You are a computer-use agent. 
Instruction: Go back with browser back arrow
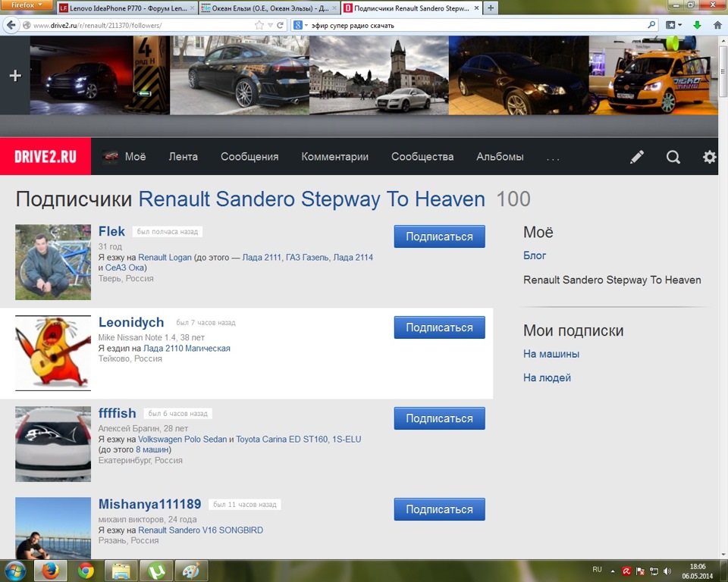[11, 25]
